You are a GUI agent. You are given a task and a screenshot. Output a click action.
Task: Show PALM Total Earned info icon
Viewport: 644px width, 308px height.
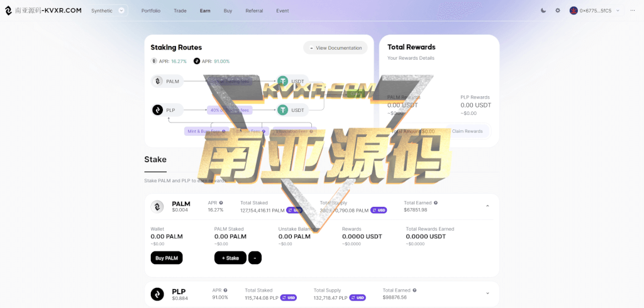[x=436, y=203]
